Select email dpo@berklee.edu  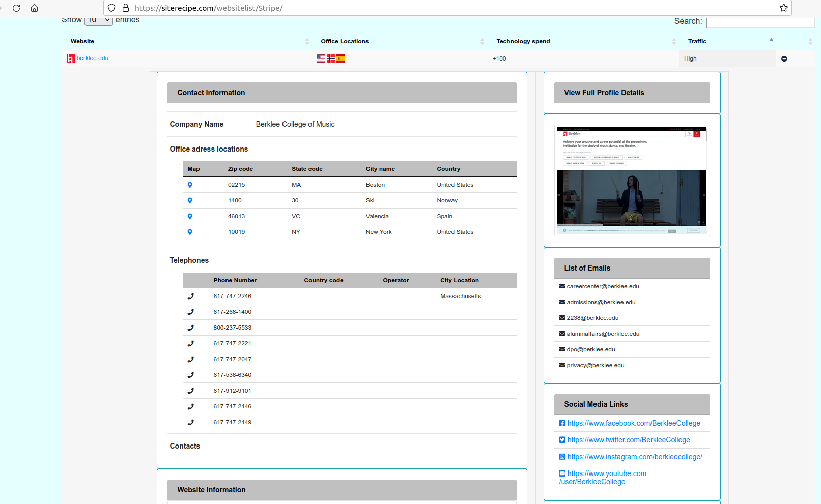pos(591,349)
